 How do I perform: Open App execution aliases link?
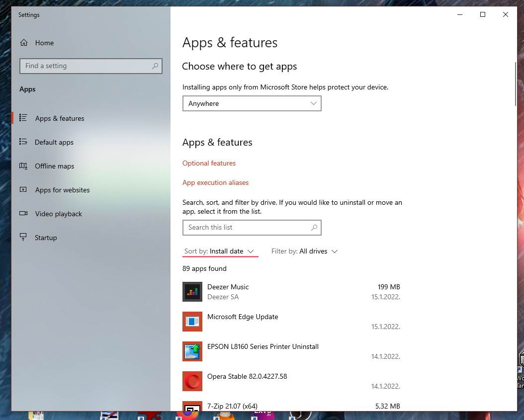(x=215, y=182)
